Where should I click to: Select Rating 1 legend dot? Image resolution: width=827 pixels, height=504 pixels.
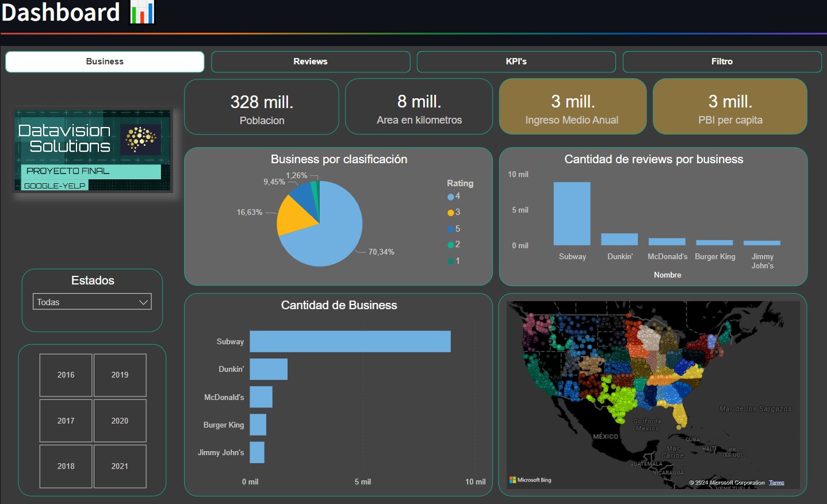coord(450,261)
